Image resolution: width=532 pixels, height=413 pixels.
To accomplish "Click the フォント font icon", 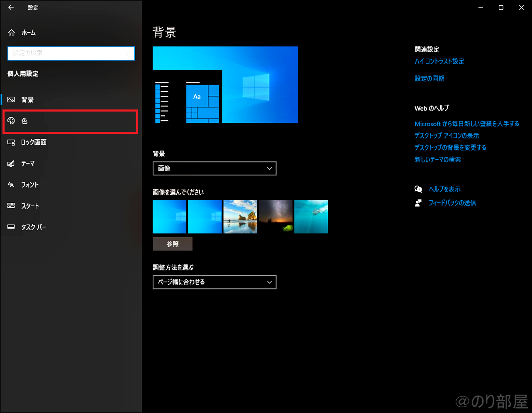I will click(11, 185).
